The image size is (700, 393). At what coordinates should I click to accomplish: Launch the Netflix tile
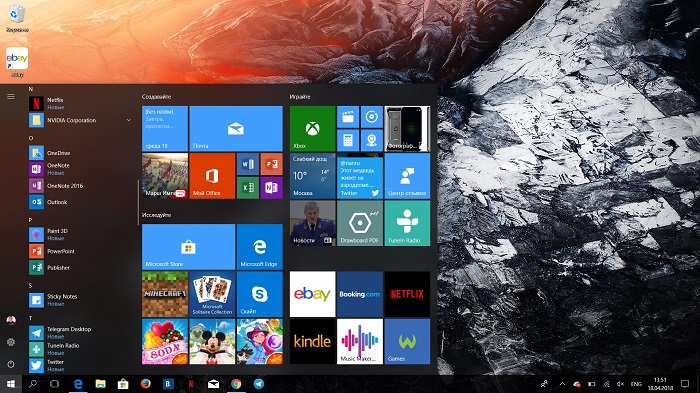pyautogui.click(x=407, y=294)
